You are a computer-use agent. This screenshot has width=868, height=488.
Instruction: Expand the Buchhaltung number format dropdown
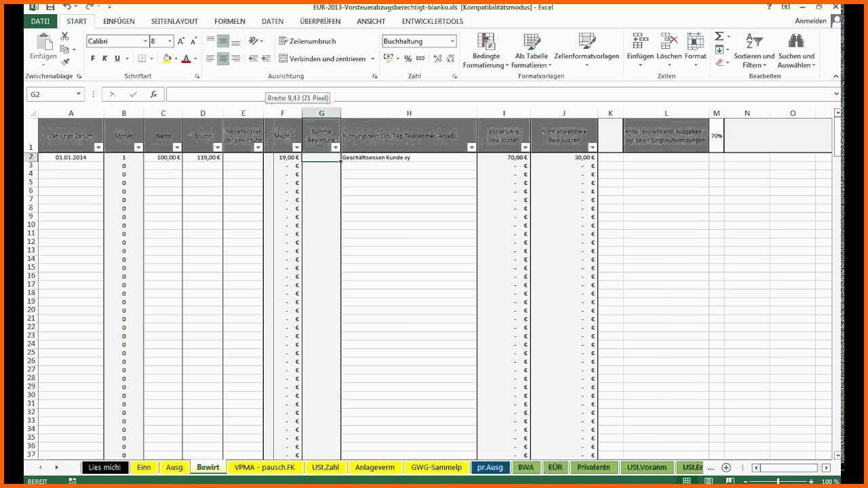[x=452, y=41]
